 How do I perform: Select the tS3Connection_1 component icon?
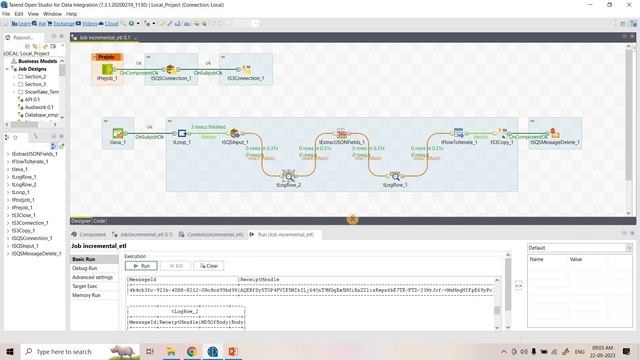pyautogui.click(x=247, y=69)
